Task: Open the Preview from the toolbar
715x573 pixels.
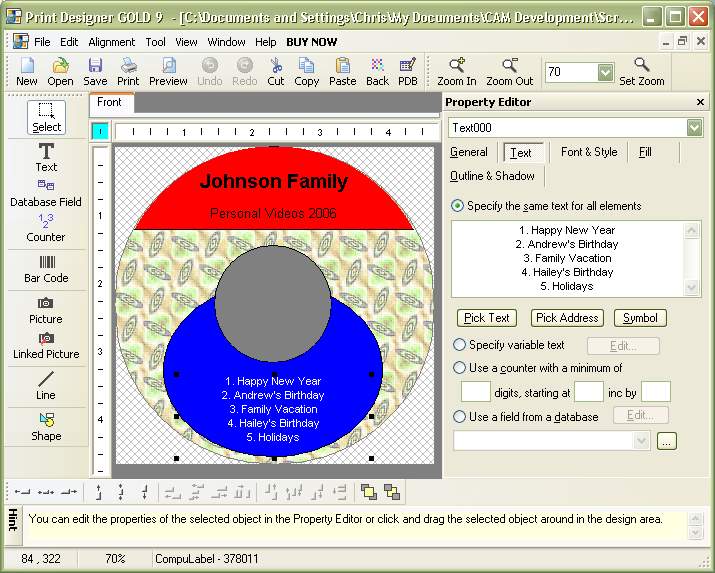Action: coord(168,72)
